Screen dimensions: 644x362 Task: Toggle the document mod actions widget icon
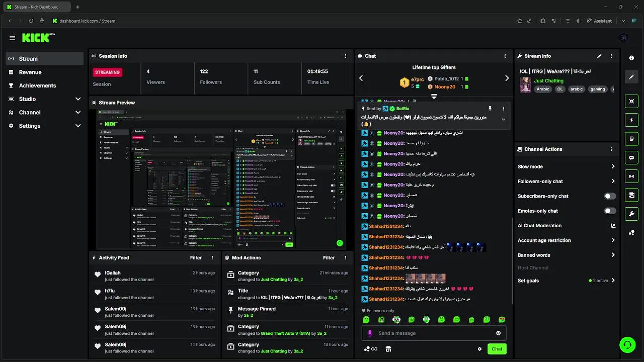point(631,139)
